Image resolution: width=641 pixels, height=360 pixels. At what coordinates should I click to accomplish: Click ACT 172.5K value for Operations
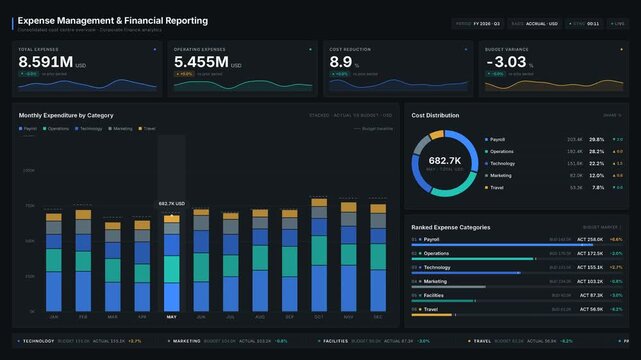point(589,253)
